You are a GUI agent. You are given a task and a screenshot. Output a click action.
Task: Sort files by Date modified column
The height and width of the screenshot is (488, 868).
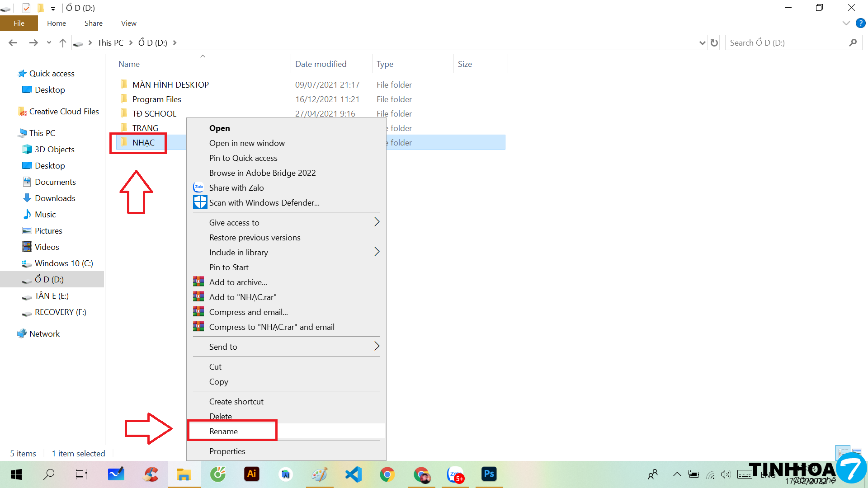coord(321,64)
